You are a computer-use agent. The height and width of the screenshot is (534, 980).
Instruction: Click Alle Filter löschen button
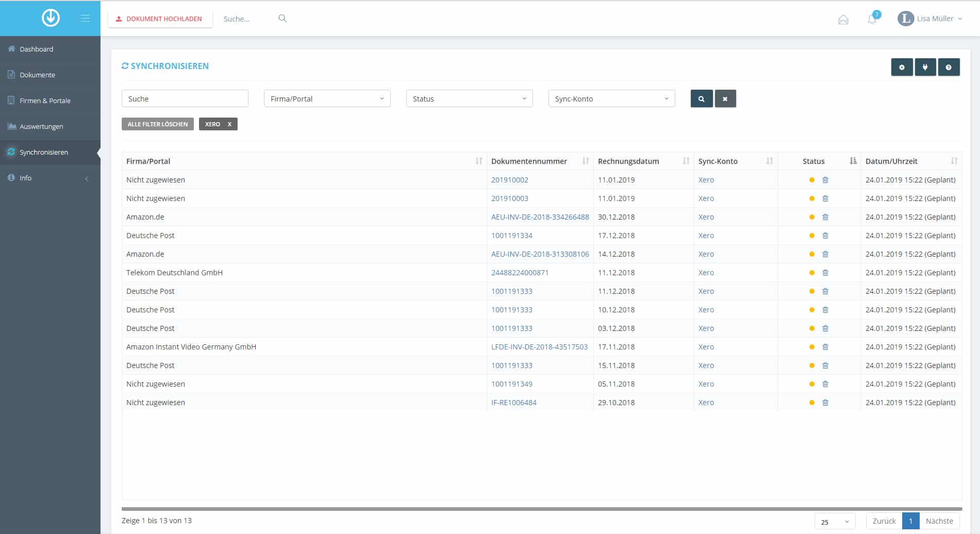click(x=158, y=124)
